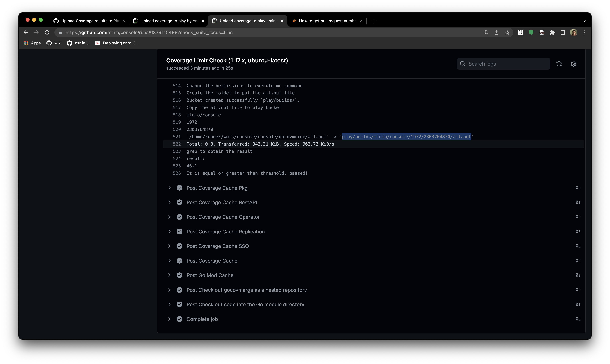The height and width of the screenshot is (364, 610).
Task: Click the refresh logs icon
Action: tap(559, 64)
